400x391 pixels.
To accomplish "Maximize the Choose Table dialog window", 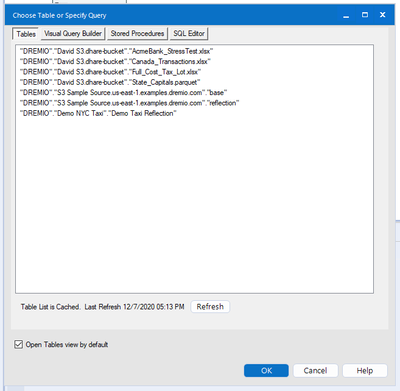I will tap(365, 15).
